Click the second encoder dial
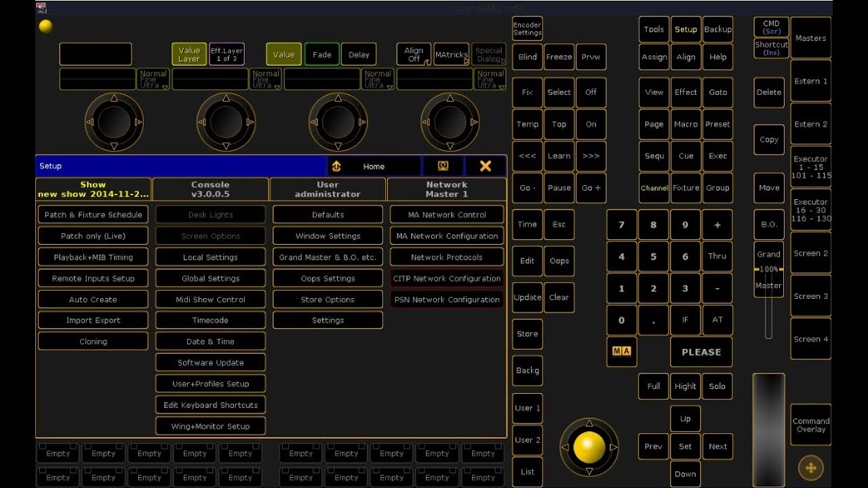Screen dimensions: 868x488 click(x=226, y=122)
